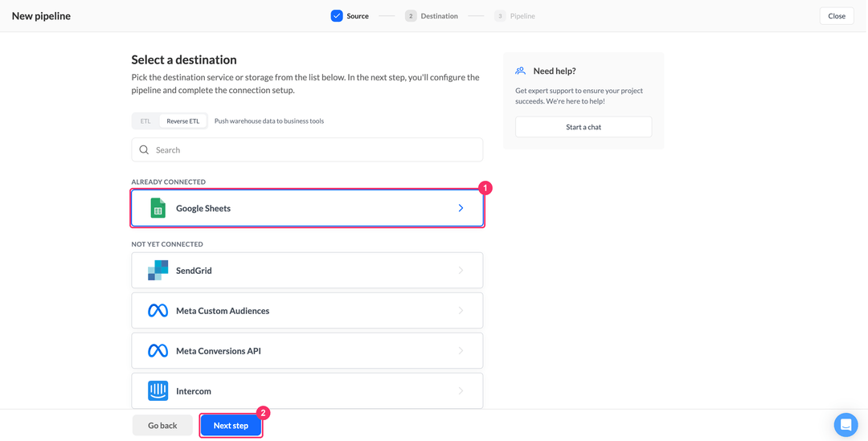Viewport: 868px width, 441px height.
Task: Expand Intercom row chevron arrow
Action: coord(461,390)
